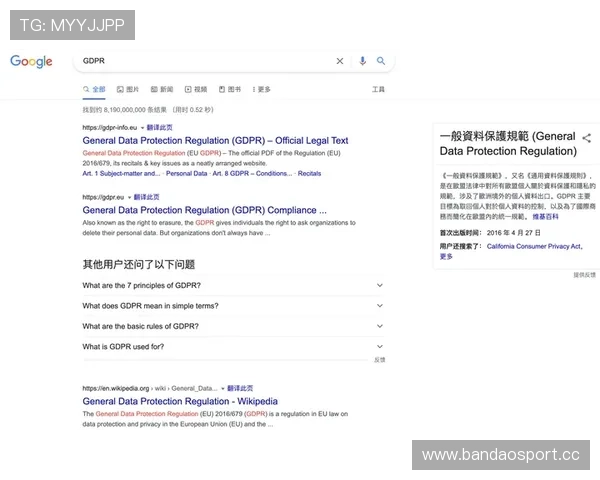
Task: Expand What is GDPR used for
Action: (x=233, y=346)
